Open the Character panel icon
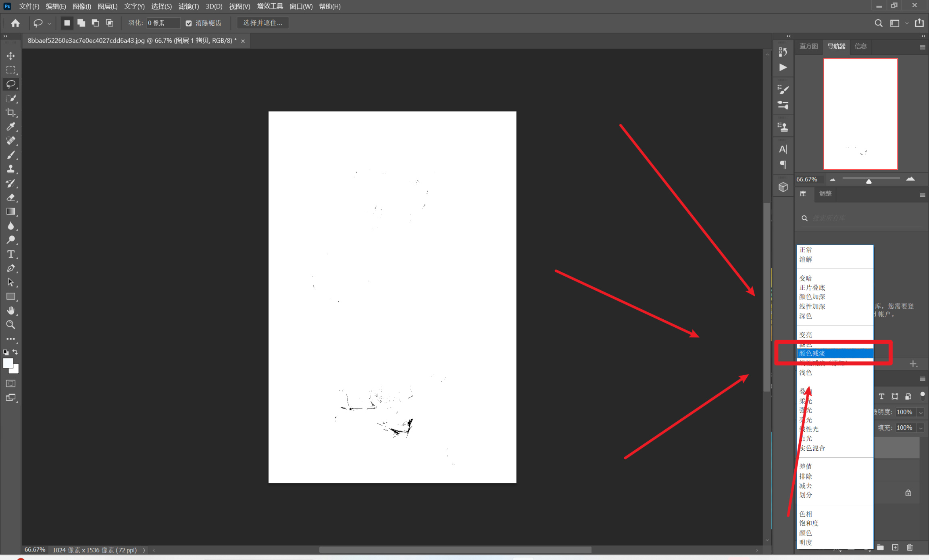Screen dimensions: 929x560 783,150
